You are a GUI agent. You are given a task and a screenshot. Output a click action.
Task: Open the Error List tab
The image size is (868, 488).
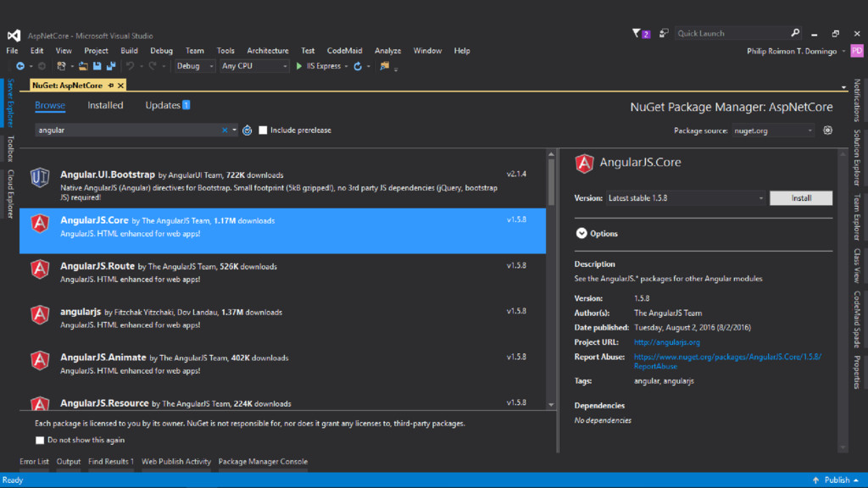(x=34, y=462)
